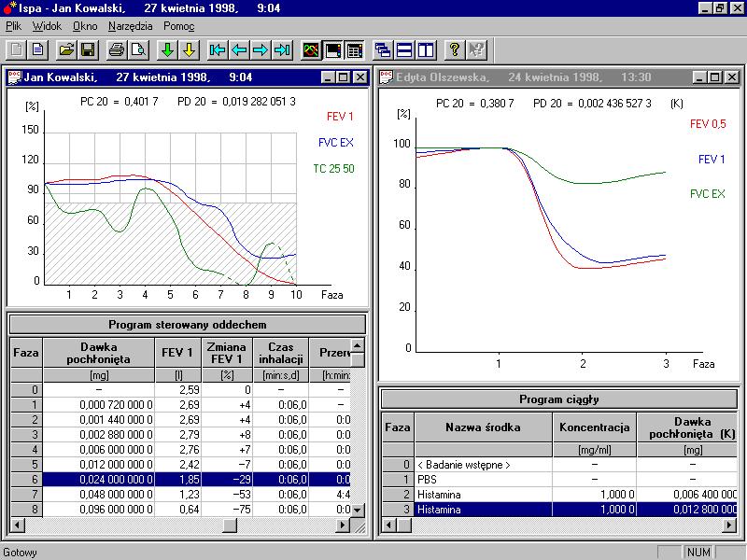Cascade windows toolbar icon
This screenshot has height=560, width=747.
click(x=383, y=50)
